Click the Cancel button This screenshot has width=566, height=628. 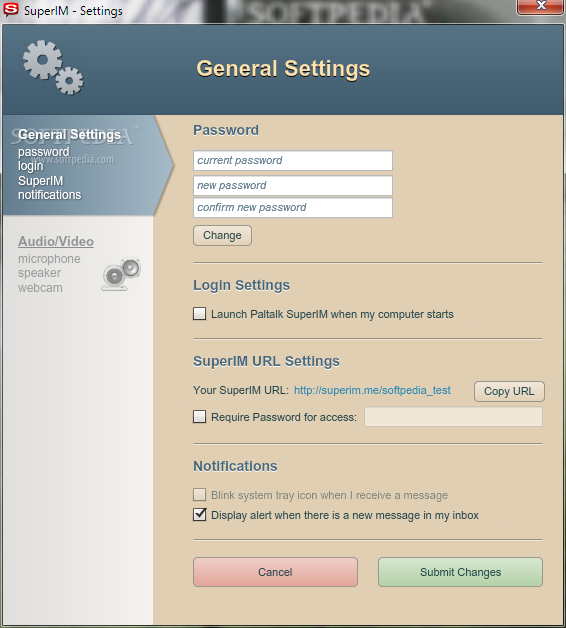[275, 572]
